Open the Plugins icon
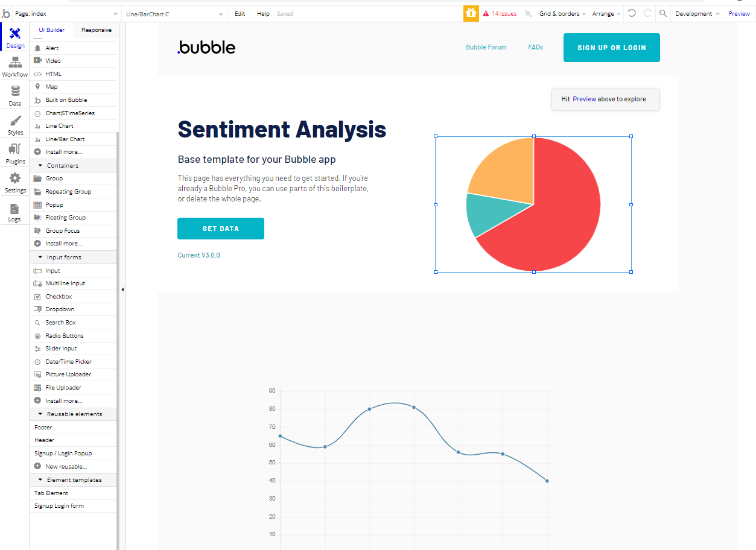This screenshot has height=550, width=756. coord(15,149)
